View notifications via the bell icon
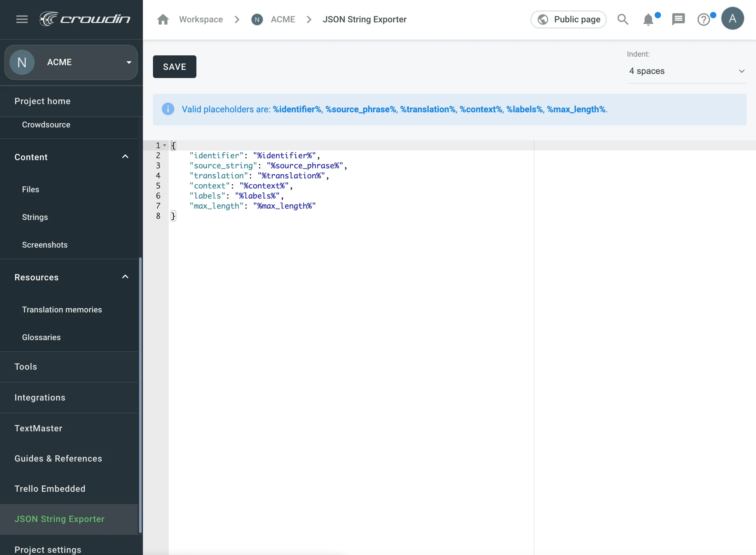This screenshot has width=756, height=555. tap(648, 19)
